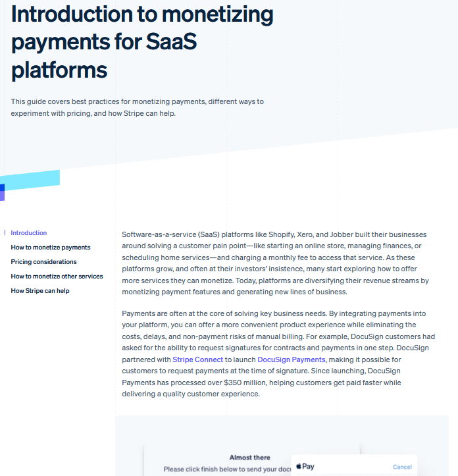Follow the DocuSign Payments hyperlink
The width and height of the screenshot is (458, 476).
click(x=291, y=359)
